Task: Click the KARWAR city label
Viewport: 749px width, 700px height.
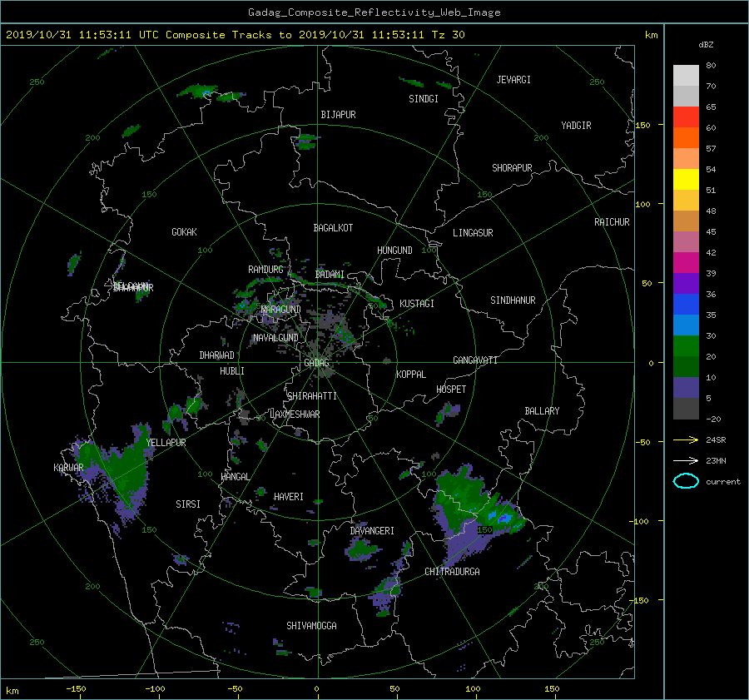Action: [68, 468]
